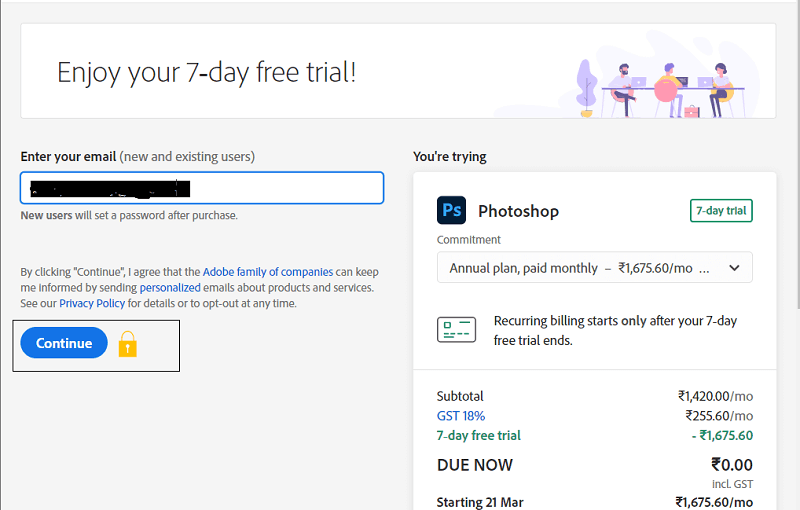Click the Subtotal ₹1,420.00/mo amount
Image resolution: width=800 pixels, height=510 pixels.
tap(715, 396)
